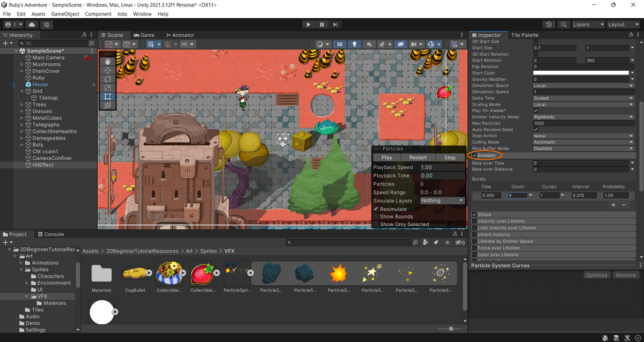Switch to the Tile Palette tab
Image resolution: width=644 pixels, height=342 pixels.
(524, 35)
